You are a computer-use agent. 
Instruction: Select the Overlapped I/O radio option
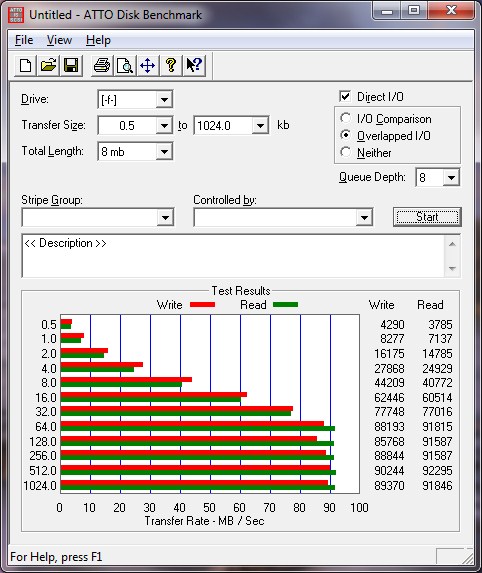pyautogui.click(x=345, y=135)
